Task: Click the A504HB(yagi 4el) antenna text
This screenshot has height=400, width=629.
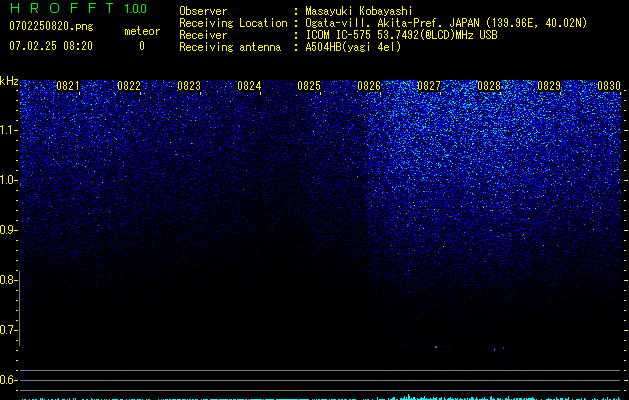Action: (353, 47)
